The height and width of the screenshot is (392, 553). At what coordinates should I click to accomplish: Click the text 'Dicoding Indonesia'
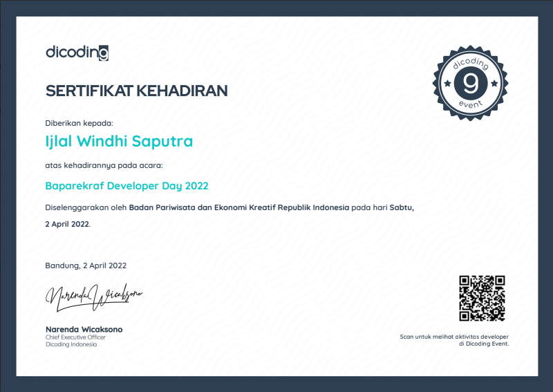71,344
